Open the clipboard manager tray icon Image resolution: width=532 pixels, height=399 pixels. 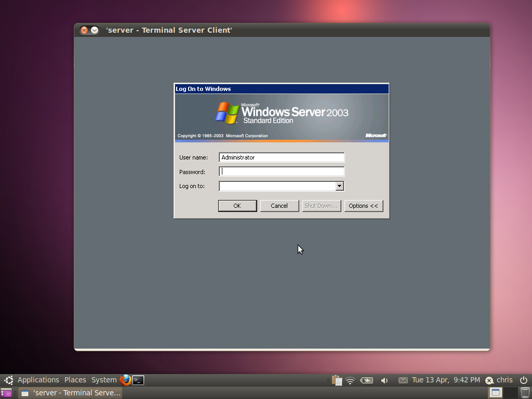click(x=337, y=380)
